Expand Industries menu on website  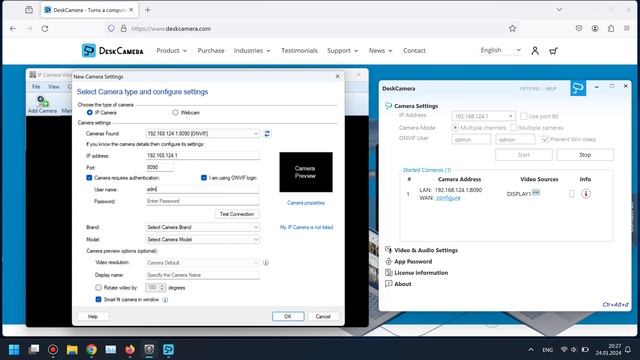point(252,51)
